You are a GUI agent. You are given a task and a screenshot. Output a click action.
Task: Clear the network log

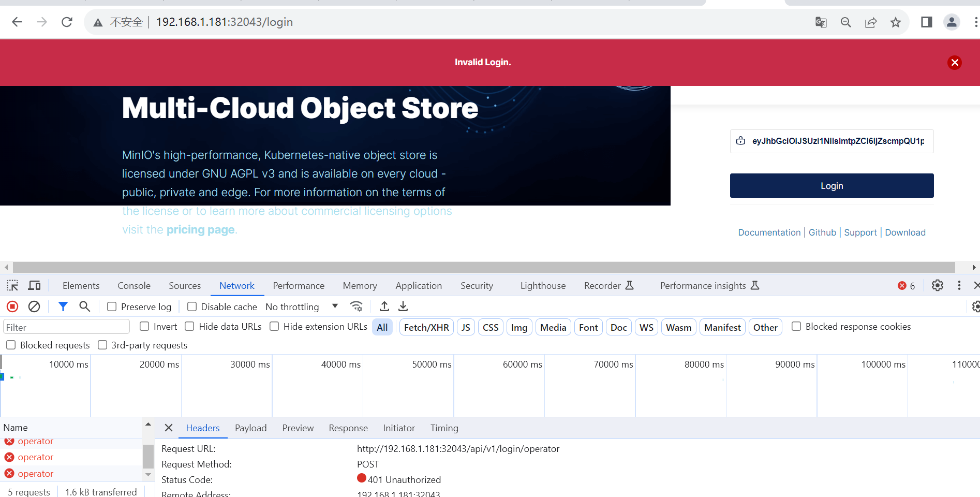click(x=34, y=306)
